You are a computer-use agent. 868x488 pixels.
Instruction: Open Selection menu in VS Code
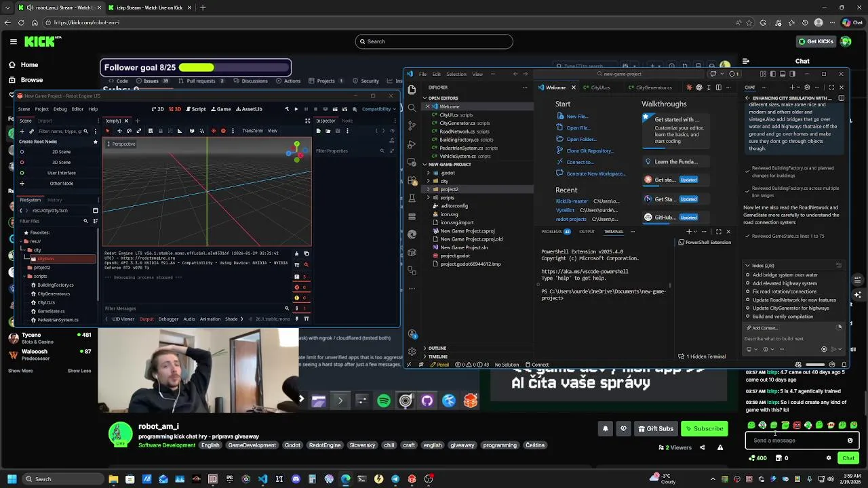point(456,74)
